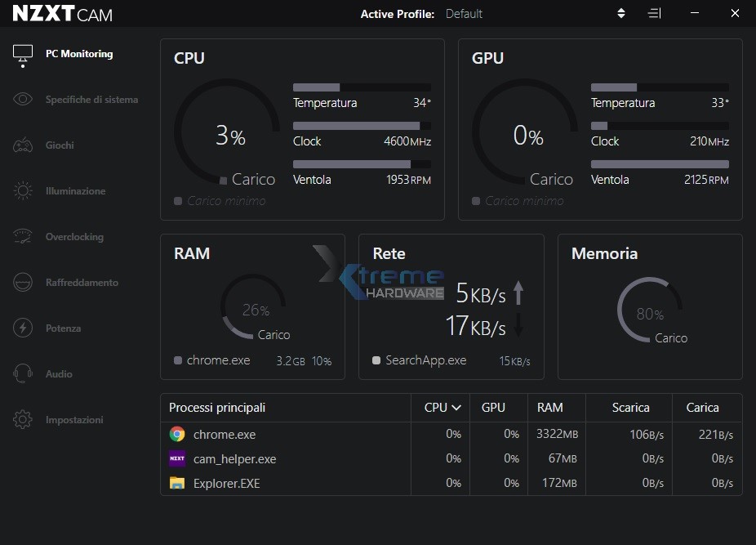Viewport: 756px width, 545px height.
Task: Click the Overclocking gauge icon
Action: tap(23, 237)
